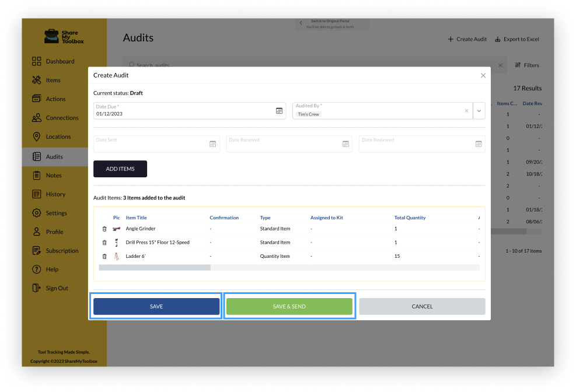Open the Notes section icon
576x392 pixels.
pos(36,175)
